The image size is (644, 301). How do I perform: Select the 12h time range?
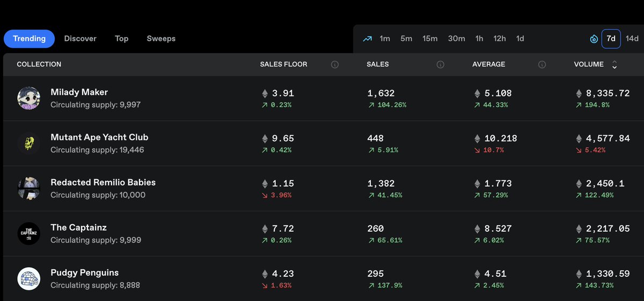tap(500, 39)
